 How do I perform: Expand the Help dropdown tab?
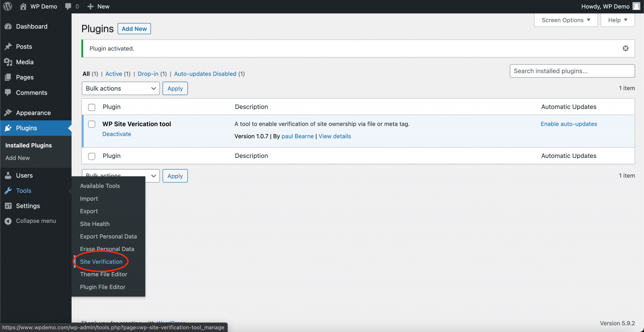pyautogui.click(x=617, y=20)
